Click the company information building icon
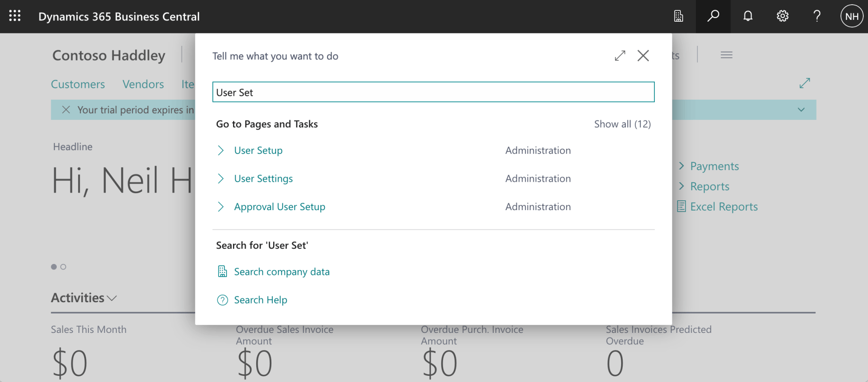The image size is (868, 382). tap(678, 16)
